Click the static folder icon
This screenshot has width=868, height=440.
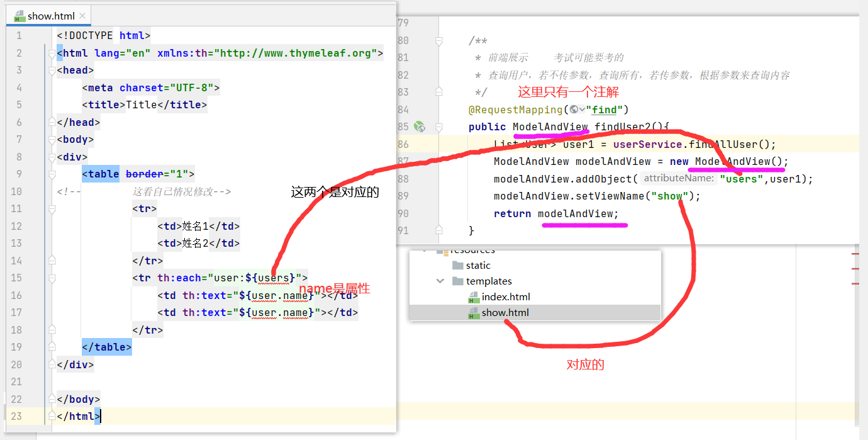click(x=457, y=266)
